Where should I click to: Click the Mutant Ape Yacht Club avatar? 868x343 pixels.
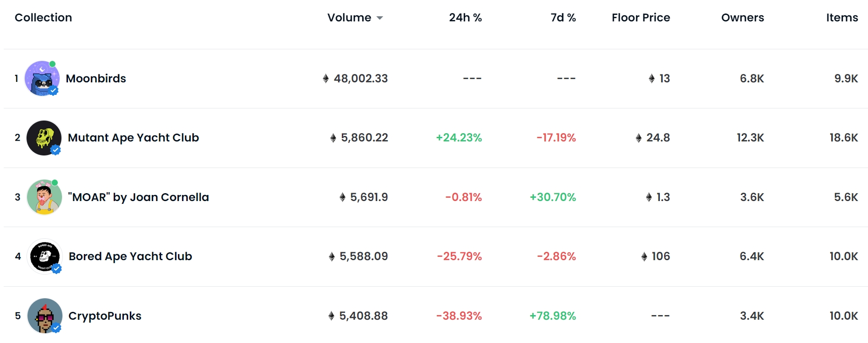pyautogui.click(x=44, y=138)
